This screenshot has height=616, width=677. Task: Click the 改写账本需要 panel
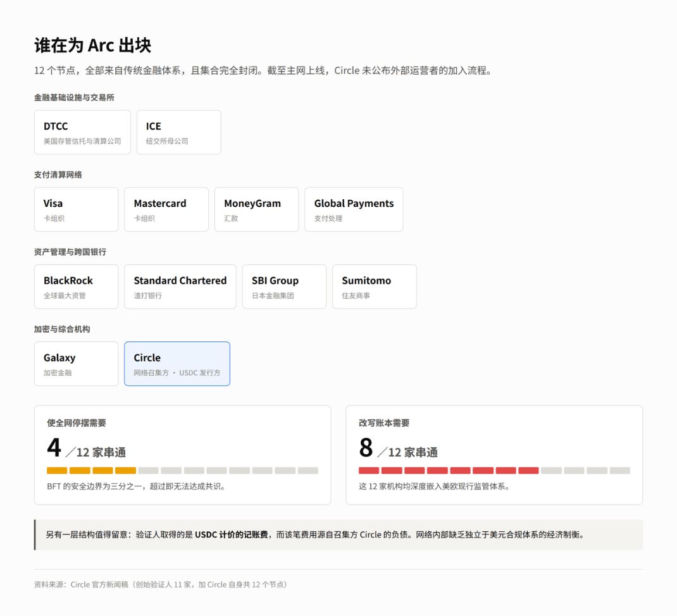pyautogui.click(x=494, y=455)
